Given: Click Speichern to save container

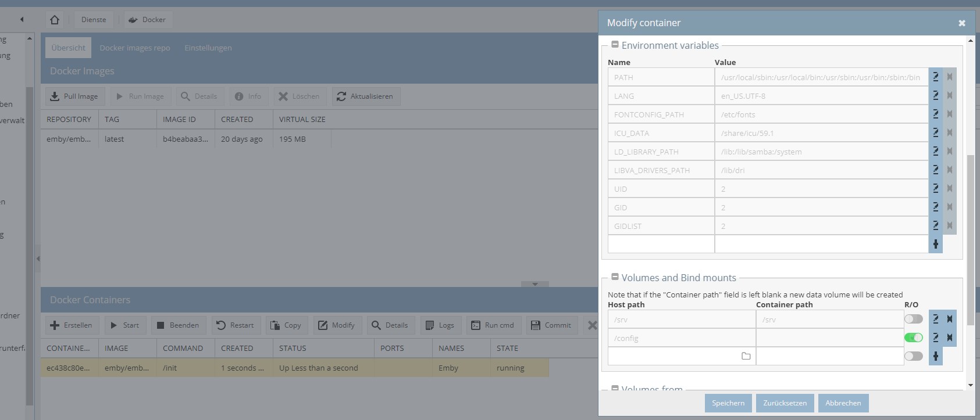Looking at the screenshot, I should 728,403.
